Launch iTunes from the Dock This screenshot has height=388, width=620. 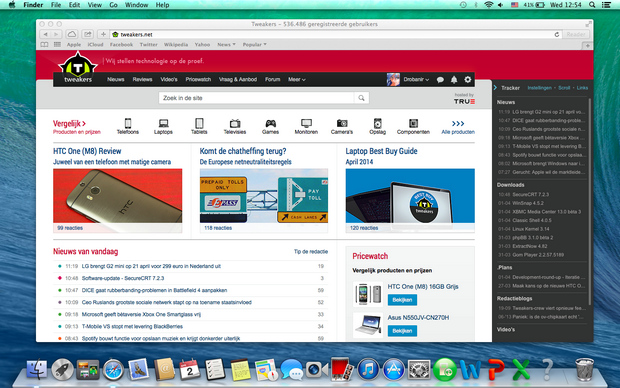368,369
